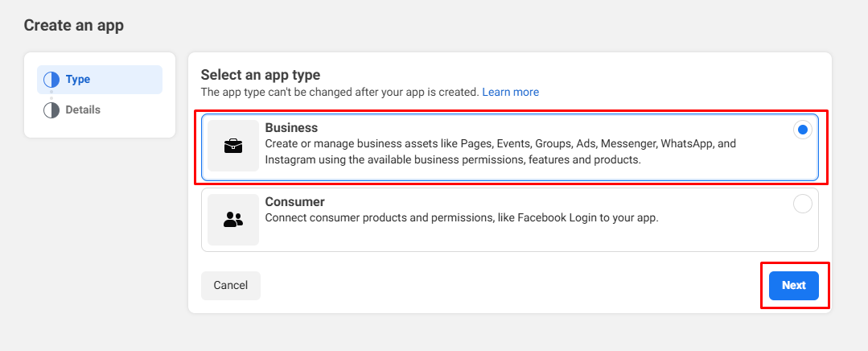Cancel the app creation
This screenshot has width=868, height=351.
[x=231, y=285]
